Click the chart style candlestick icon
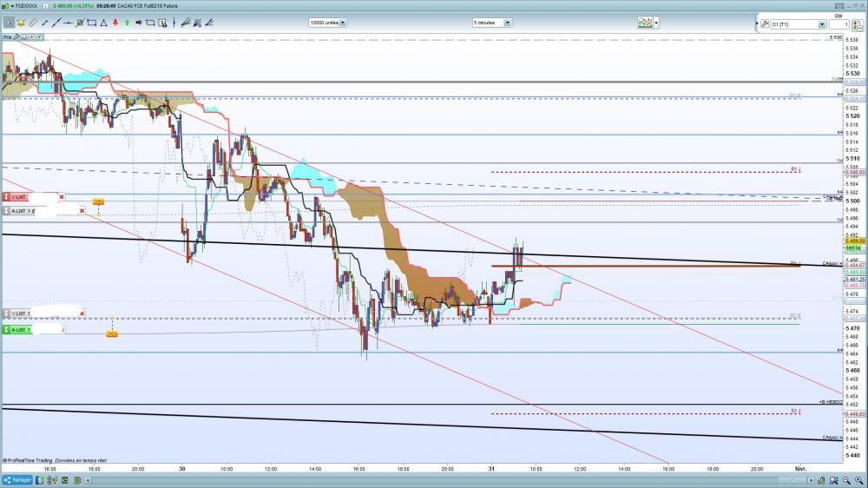 coord(645,23)
